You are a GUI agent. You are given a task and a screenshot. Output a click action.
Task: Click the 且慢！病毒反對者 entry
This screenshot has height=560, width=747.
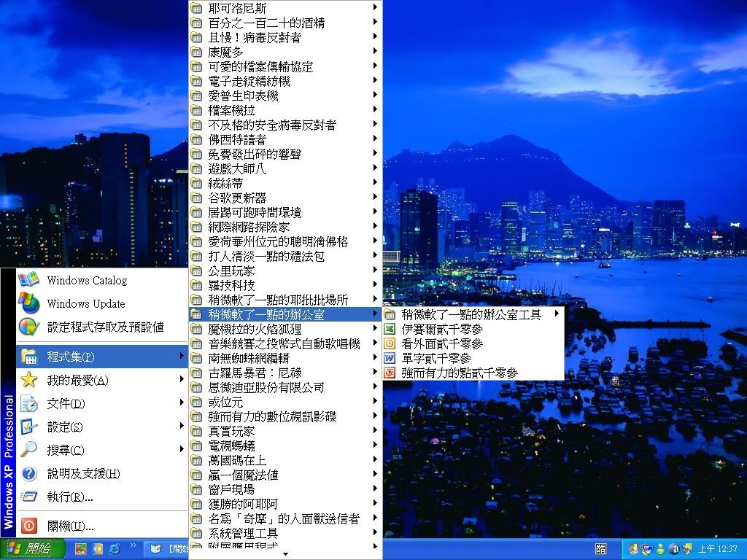[285, 37]
